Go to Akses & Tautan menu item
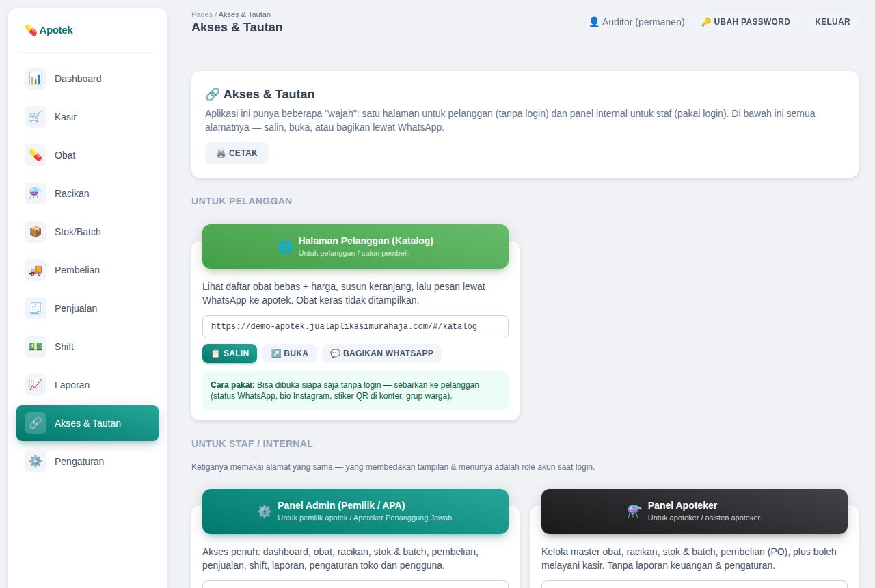The height and width of the screenshot is (588, 875). click(x=87, y=423)
